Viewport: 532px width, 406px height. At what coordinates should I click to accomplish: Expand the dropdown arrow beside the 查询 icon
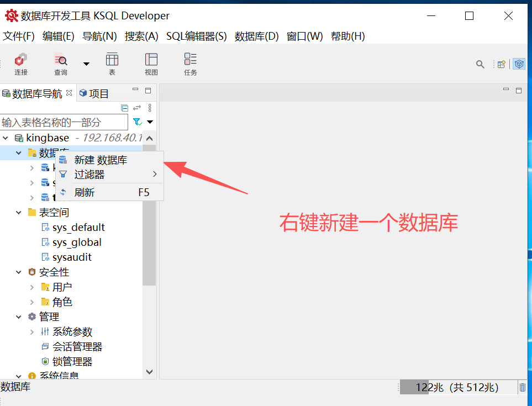tap(86, 64)
